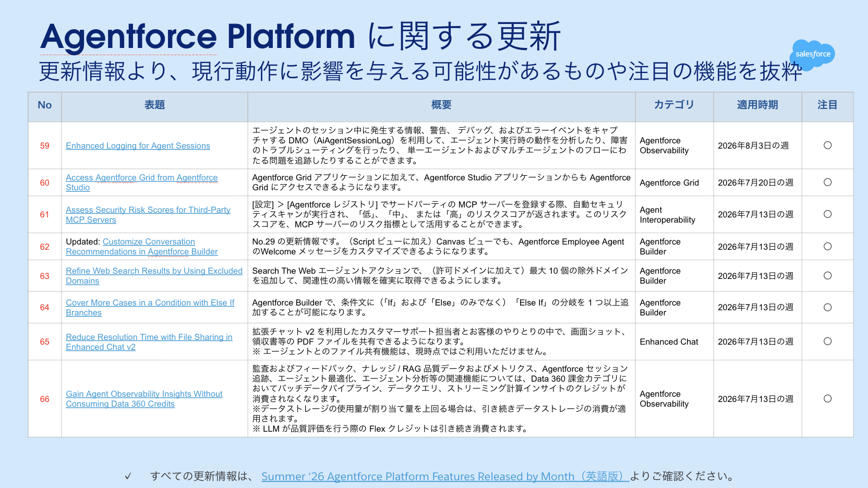Click row 62's 2026年7月13日の週 date
This screenshot has width=868, height=488.
(x=755, y=247)
